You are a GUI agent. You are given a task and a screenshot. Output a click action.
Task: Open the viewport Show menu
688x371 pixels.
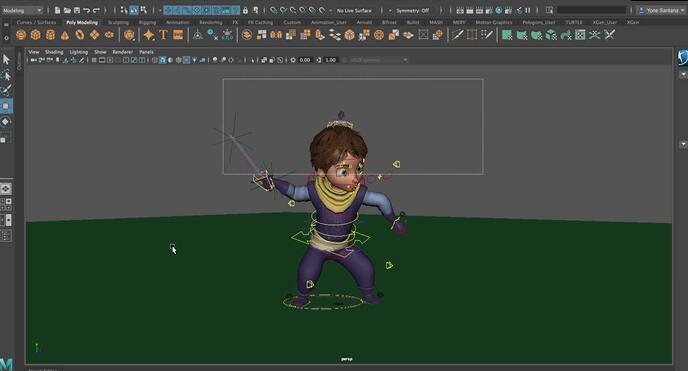pyautogui.click(x=100, y=52)
